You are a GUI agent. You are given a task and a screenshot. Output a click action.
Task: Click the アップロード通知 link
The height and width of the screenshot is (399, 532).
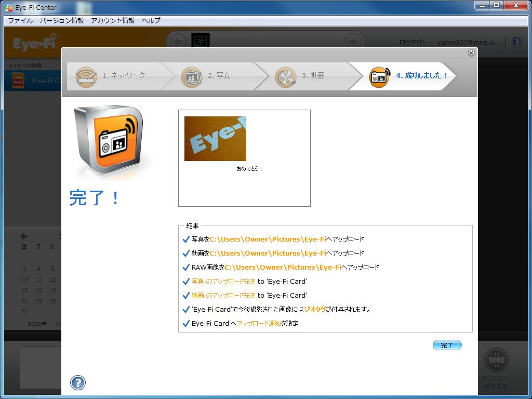tap(259, 323)
